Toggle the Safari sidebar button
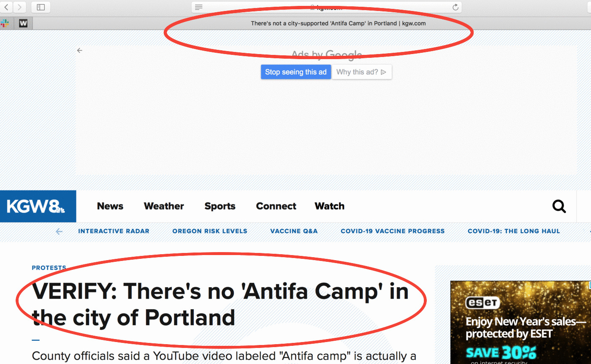Screen dimensions: 591x364 [x=41, y=7]
